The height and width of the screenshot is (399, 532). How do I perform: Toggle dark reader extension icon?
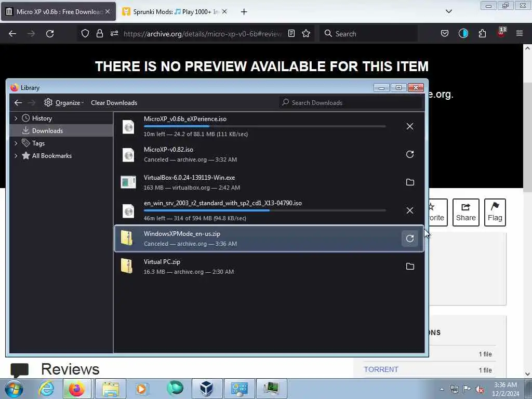point(463,33)
